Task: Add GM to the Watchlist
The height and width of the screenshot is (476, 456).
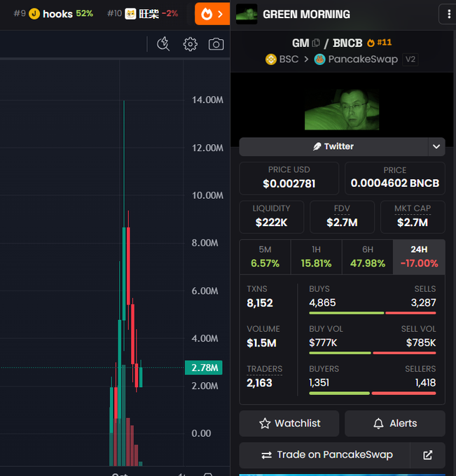Action: pyautogui.click(x=289, y=423)
